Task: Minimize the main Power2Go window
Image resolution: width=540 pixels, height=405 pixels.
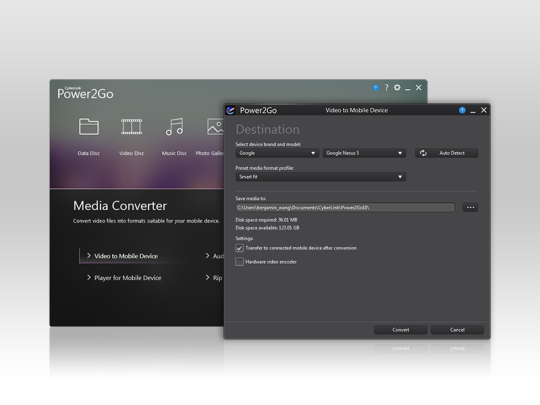Action: (x=408, y=90)
